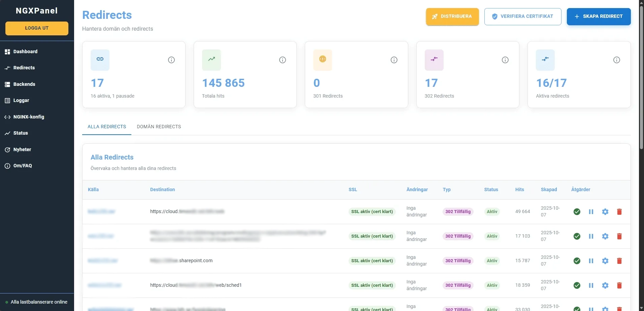The image size is (644, 311).
Task: Show info for Aktiva redirects card
Action: pos(617,60)
